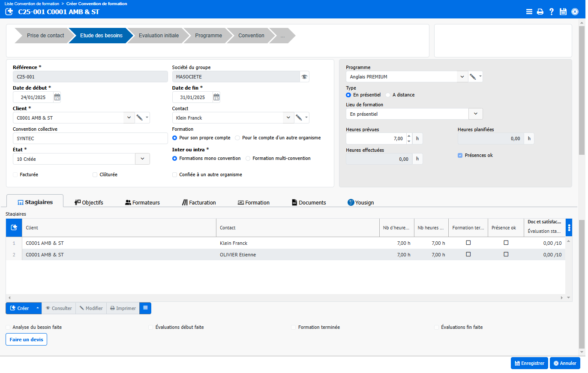588x373 pixels.
Task: Click the Enregistrer button
Action: coord(529,363)
